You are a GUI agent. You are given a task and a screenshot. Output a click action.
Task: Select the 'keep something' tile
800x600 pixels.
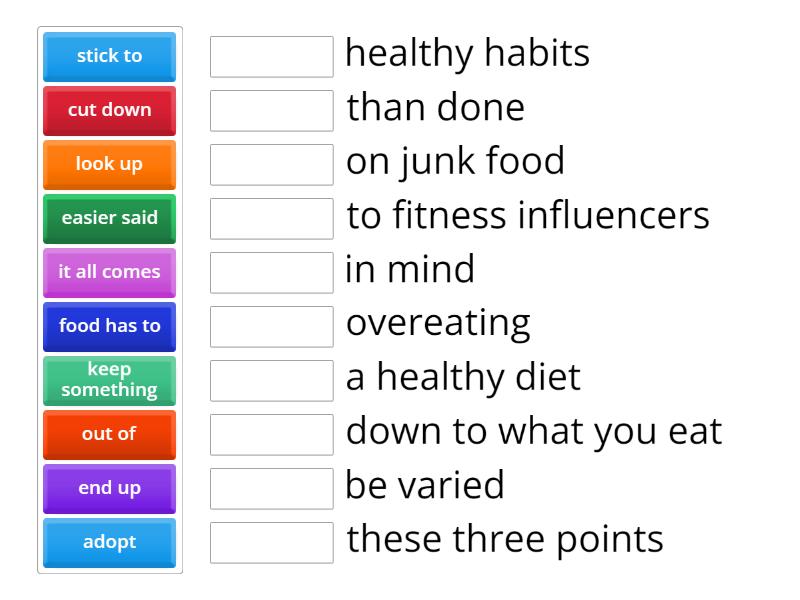tap(109, 380)
